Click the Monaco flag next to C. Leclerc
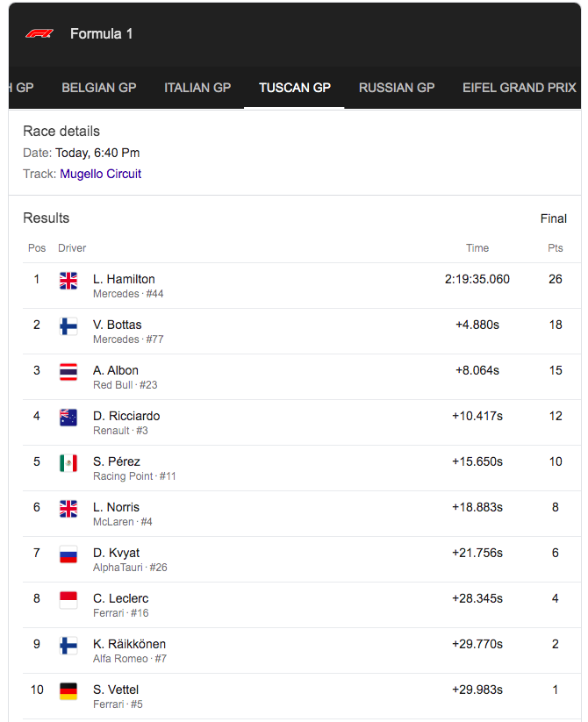Screen dimensions: 588x722 click(68, 599)
